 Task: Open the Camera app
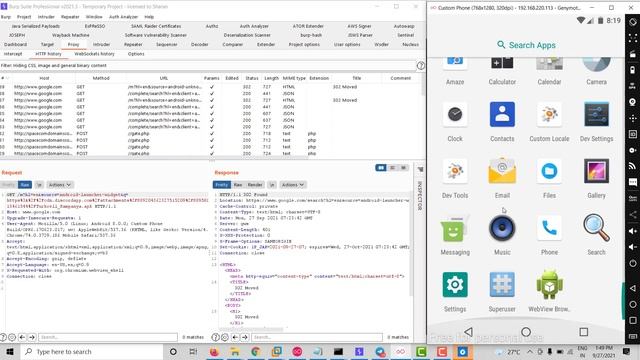(596, 70)
